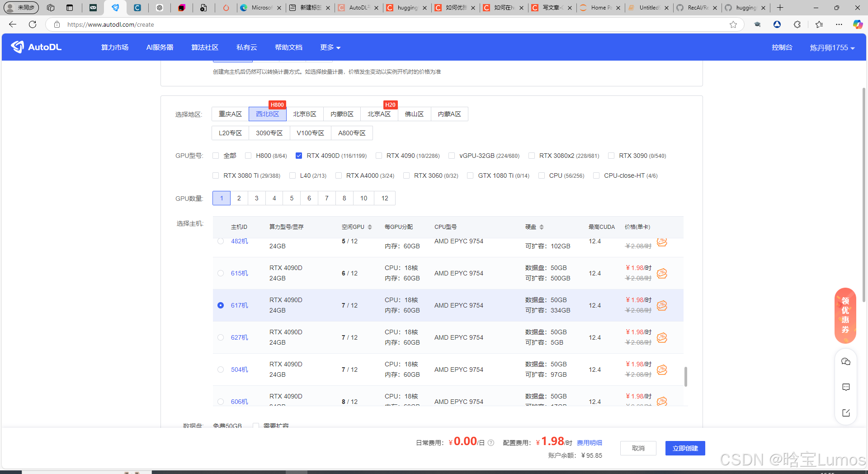
Task: Enable the RTX 3090 GPU checkbox
Action: tap(611, 156)
